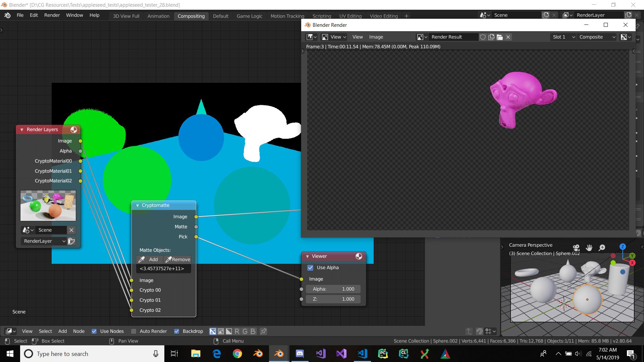The height and width of the screenshot is (362, 644).
Task: Open the Composite layer dropdown
Action: click(x=597, y=37)
